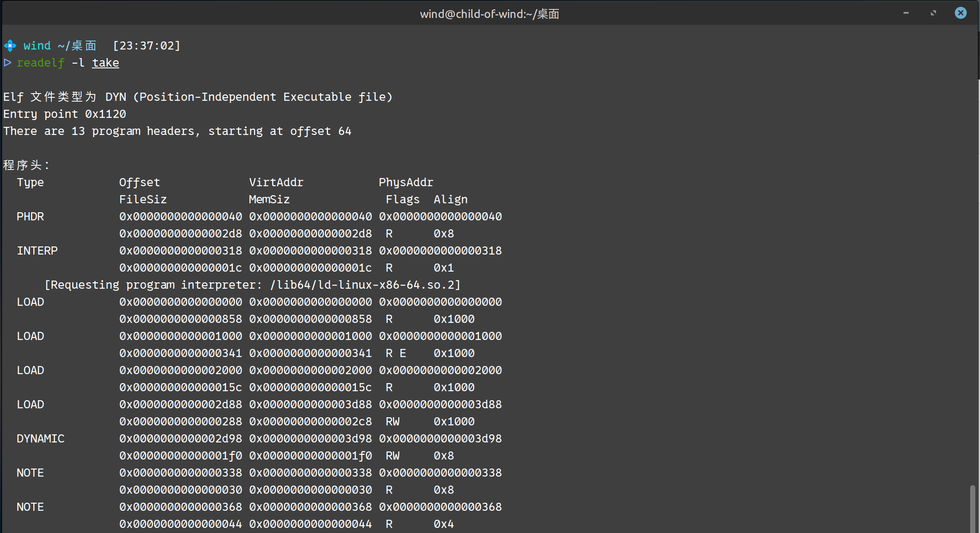Screen dimensions: 980x533
Task: Close the terminal window
Action: [960, 13]
